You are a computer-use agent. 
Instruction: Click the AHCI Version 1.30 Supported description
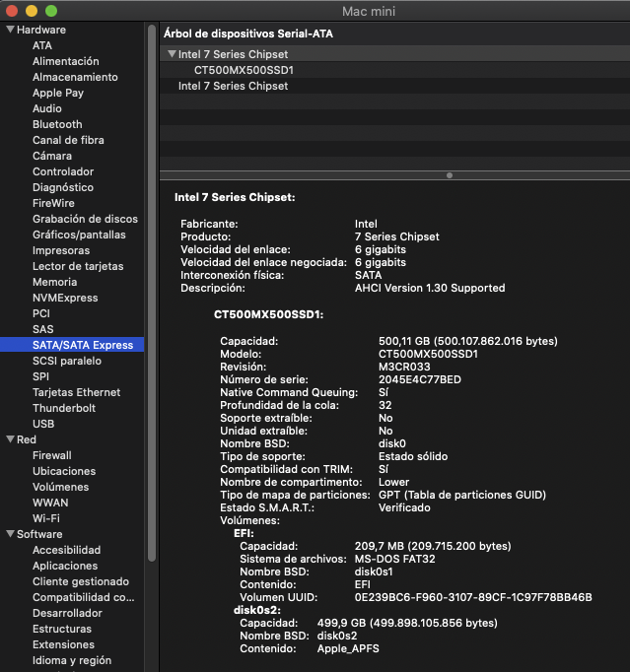(x=430, y=288)
